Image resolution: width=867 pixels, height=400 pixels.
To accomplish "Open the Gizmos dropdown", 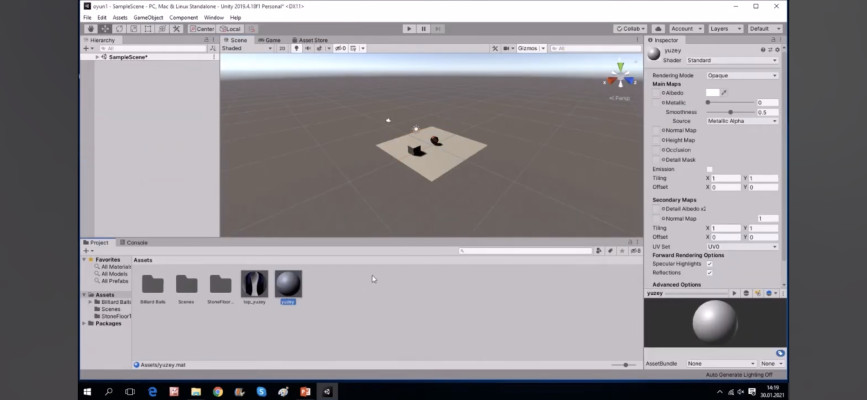I will [x=531, y=49].
